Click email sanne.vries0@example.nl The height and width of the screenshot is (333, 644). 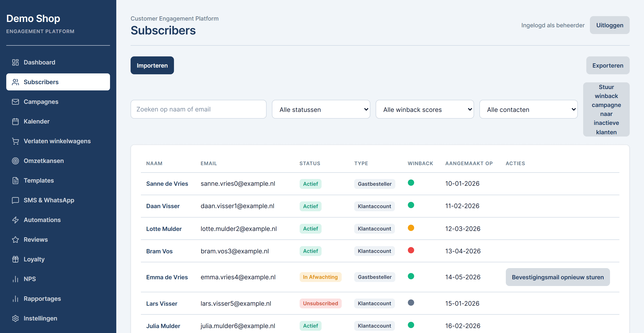pyautogui.click(x=238, y=184)
